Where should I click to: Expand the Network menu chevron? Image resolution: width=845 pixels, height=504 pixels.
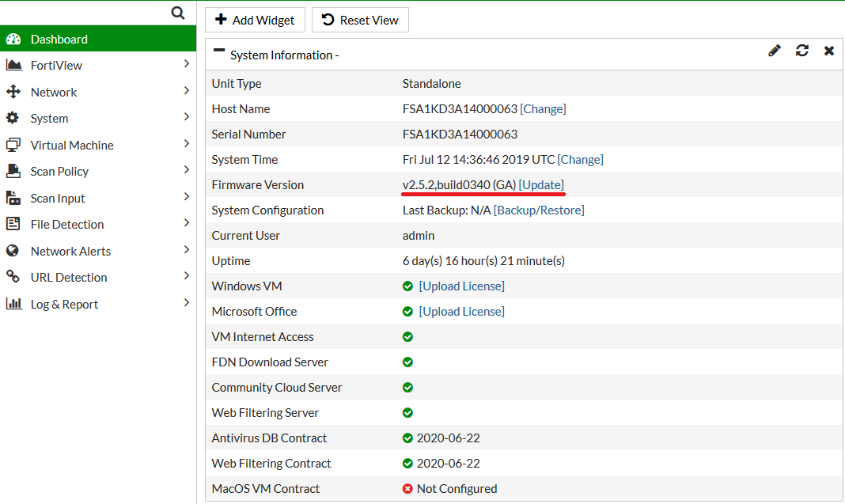(x=186, y=91)
